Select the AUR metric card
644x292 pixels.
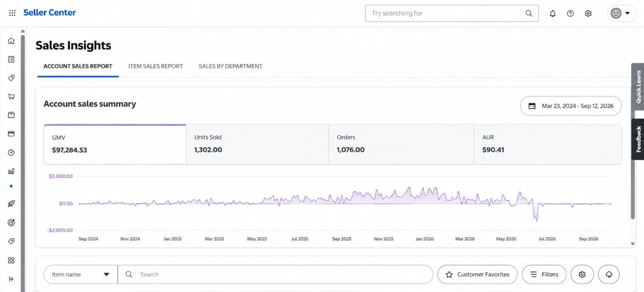coord(548,144)
